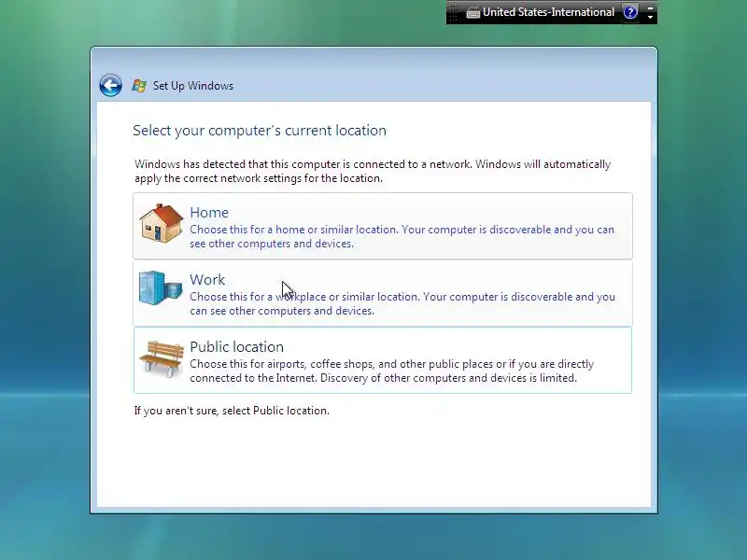Click heading 'Select your computer's current location'
This screenshot has width=747, height=560.
(260, 131)
